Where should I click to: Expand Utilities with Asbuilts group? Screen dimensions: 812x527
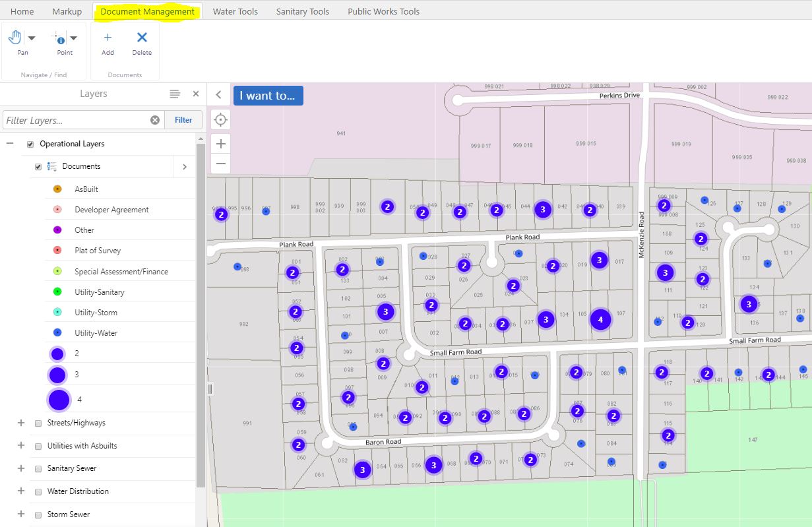click(x=20, y=446)
